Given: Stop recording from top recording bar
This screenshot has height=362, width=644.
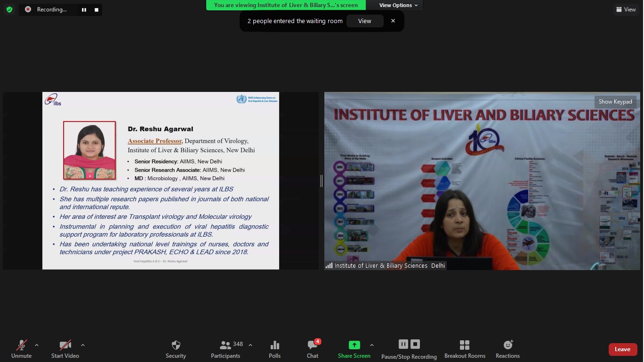Looking at the screenshot, I should tap(96, 9).
